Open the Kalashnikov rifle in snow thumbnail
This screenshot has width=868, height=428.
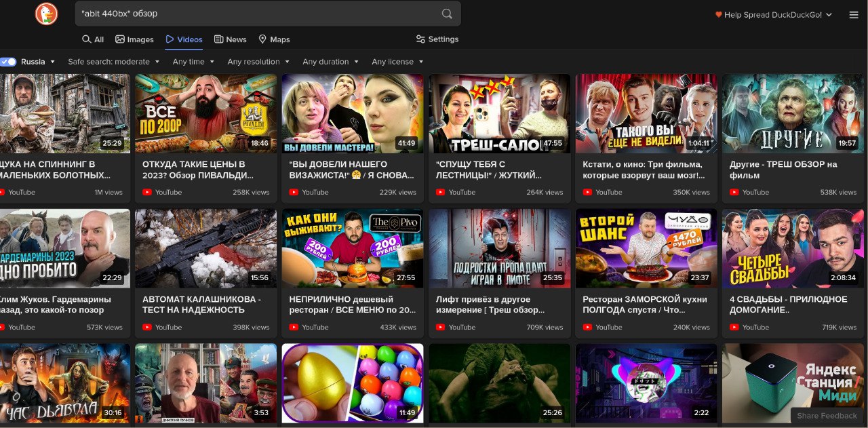click(x=205, y=248)
